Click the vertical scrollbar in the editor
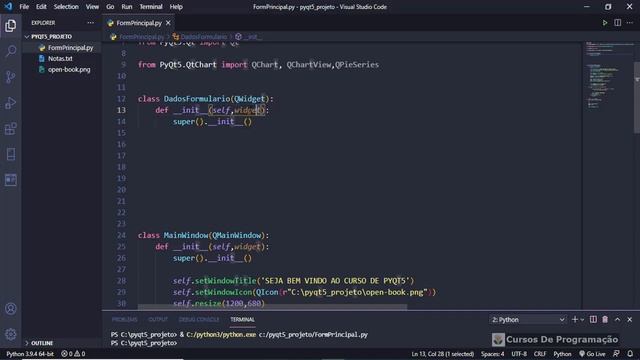640x360 pixels. 637,98
